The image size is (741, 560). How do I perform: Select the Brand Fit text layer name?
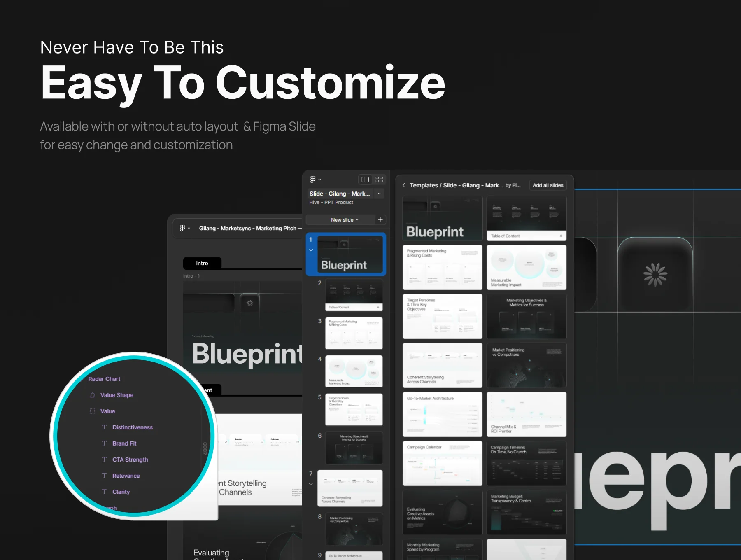click(124, 443)
